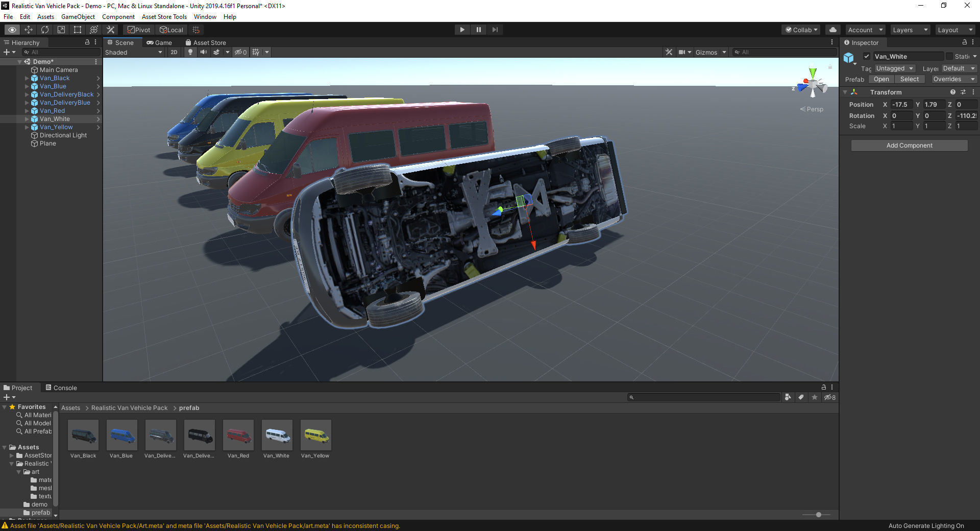Viewport: 980px width, 531px height.
Task: Select the Move tool
Action: (29, 30)
